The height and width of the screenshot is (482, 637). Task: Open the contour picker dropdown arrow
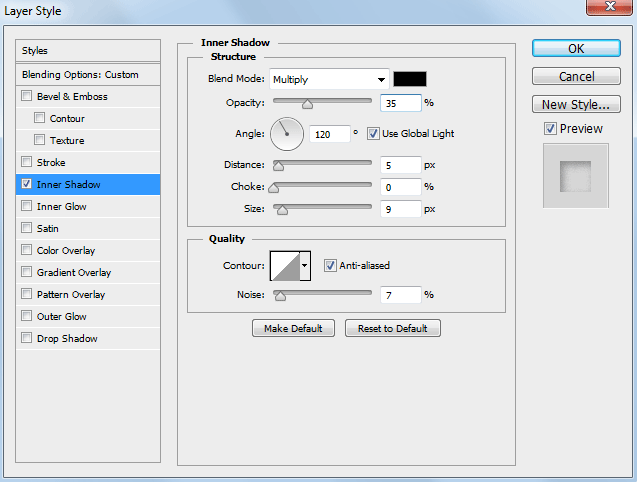pyautogui.click(x=305, y=266)
